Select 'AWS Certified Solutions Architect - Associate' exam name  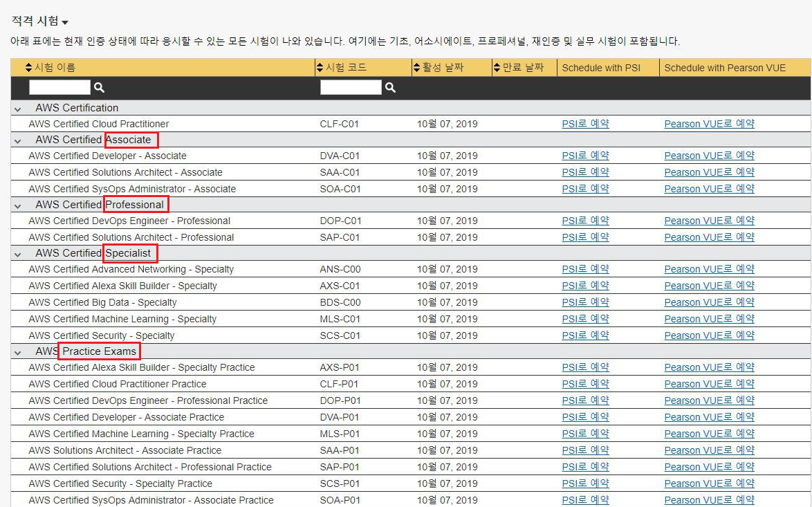[x=126, y=172]
